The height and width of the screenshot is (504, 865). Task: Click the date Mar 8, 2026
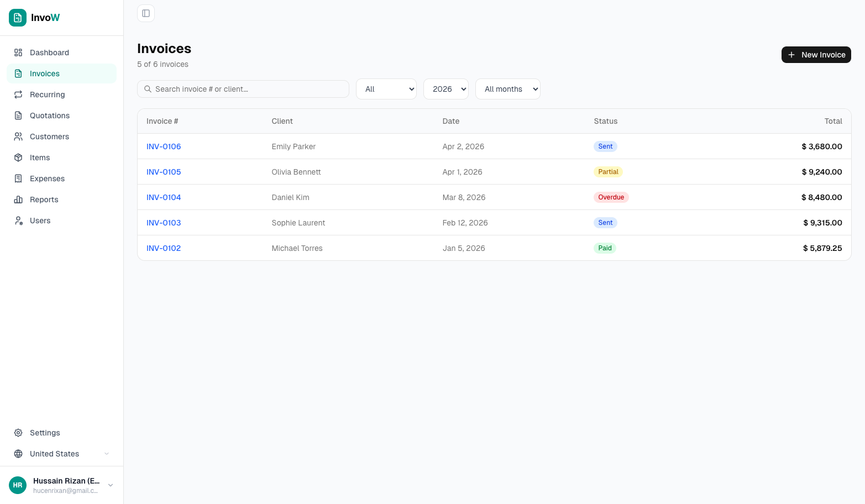(x=464, y=197)
